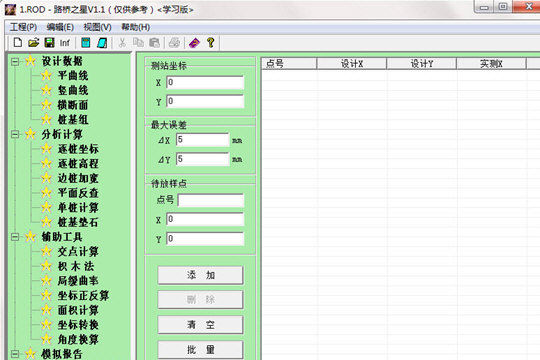Select 横断面 in the tree
Viewport: 540px width, 360px height.
coord(73,105)
